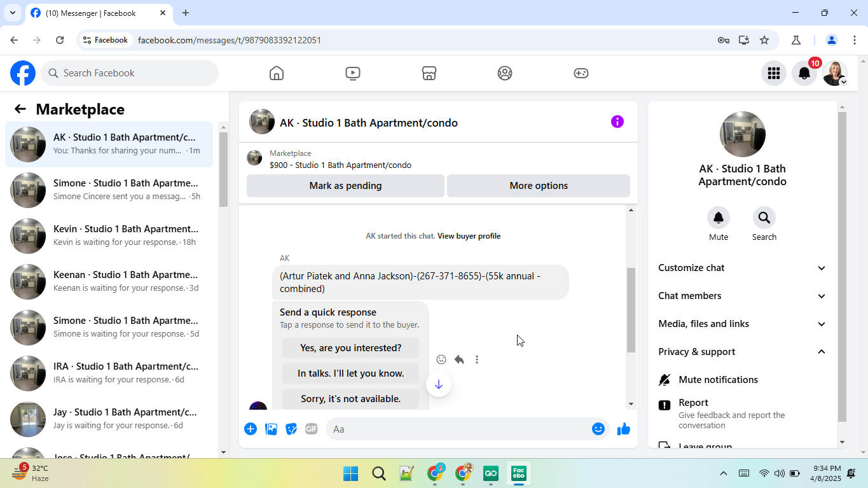Screen dimensions: 868x488
Task: Expand Chat members section
Action: 743,296
